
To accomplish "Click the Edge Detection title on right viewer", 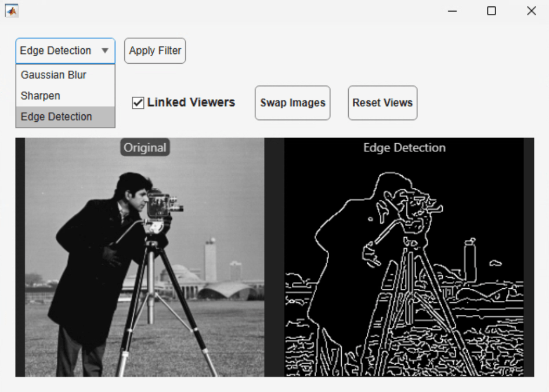I will (404, 148).
